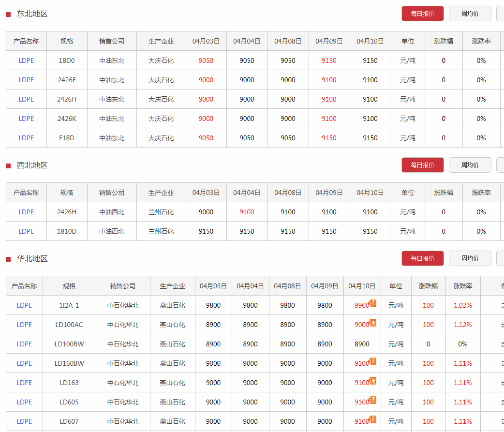Open LDPE link for 2426F row
The height and width of the screenshot is (432, 504).
26,80
